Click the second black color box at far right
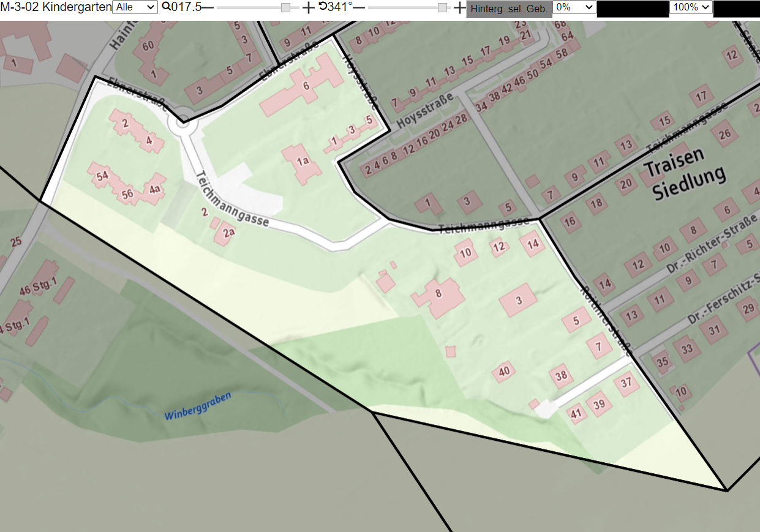The height and width of the screenshot is (532, 760). click(x=737, y=9)
